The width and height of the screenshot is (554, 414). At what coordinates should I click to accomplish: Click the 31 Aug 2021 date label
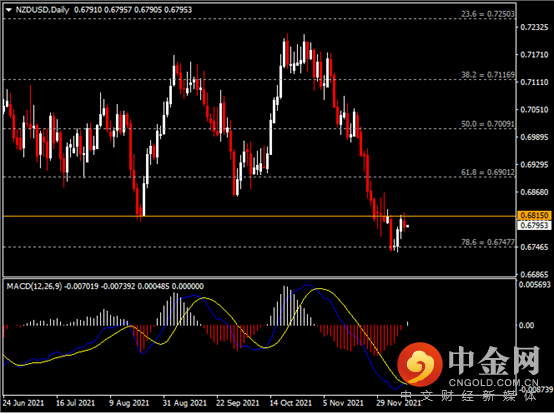coord(184,403)
